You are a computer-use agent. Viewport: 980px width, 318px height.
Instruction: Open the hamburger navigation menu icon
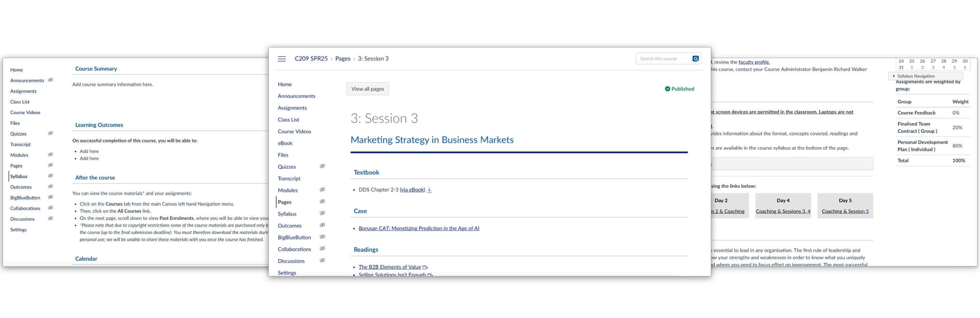[x=281, y=59]
